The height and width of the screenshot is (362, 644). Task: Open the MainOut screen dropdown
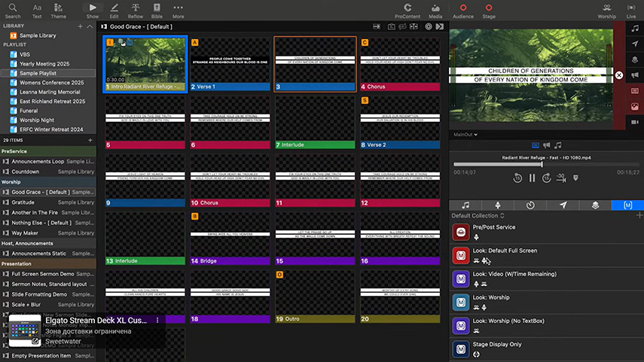pos(465,135)
